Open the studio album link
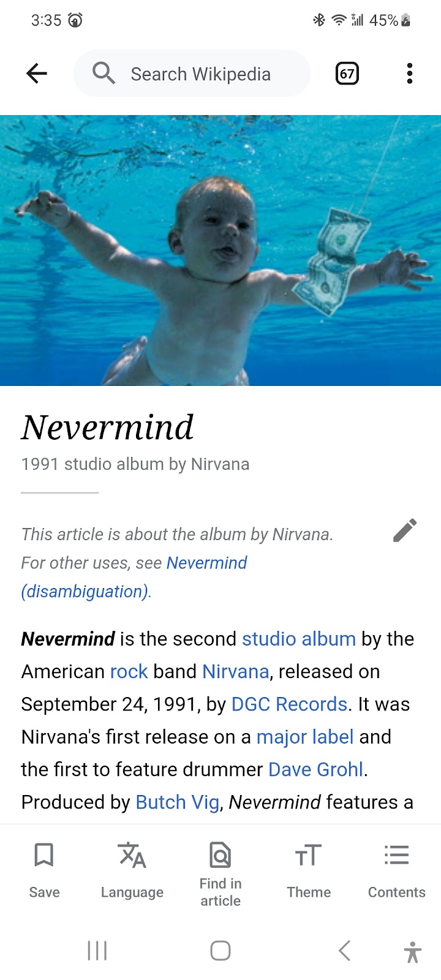 [299, 639]
